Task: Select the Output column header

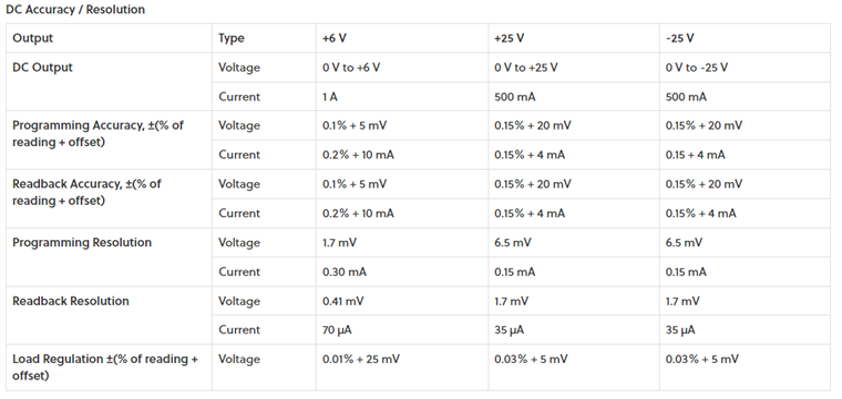Action: pyautogui.click(x=33, y=38)
